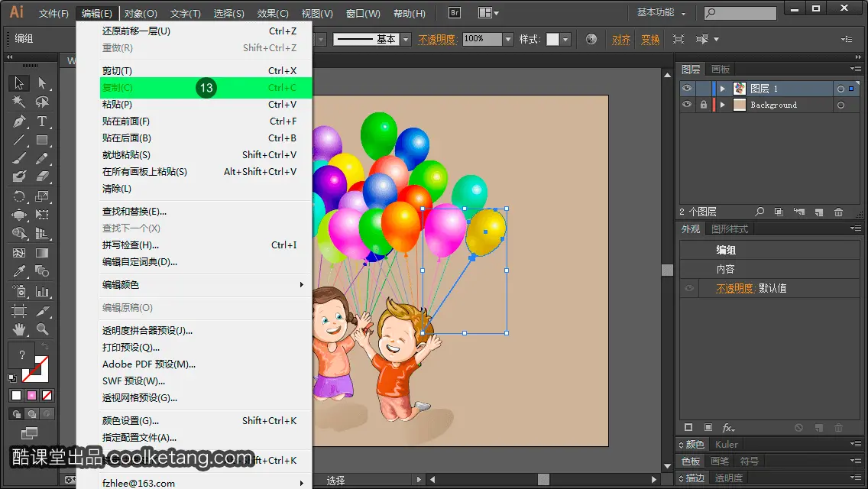The width and height of the screenshot is (868, 489).
Task: Choose 贴在前面(F) menu item
Action: (206, 121)
